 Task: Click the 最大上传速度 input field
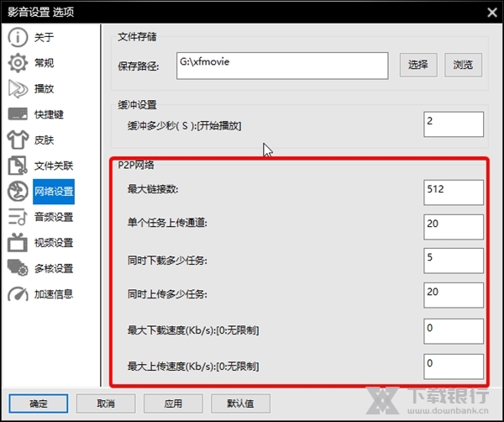click(x=454, y=367)
